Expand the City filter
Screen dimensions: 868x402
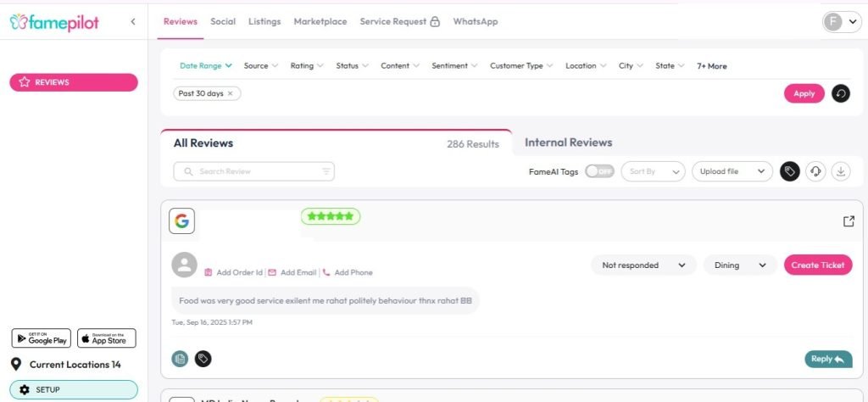pos(631,66)
